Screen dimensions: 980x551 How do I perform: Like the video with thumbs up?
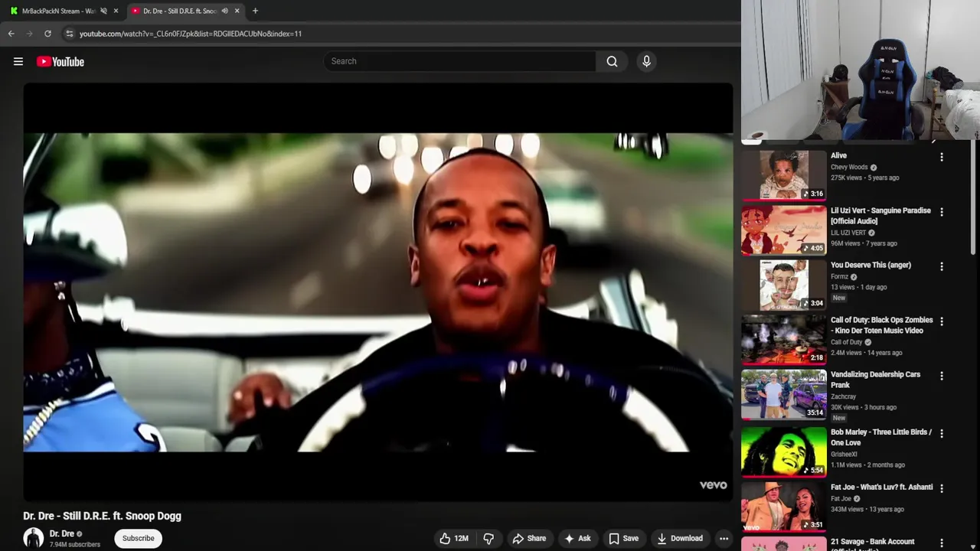coord(453,538)
